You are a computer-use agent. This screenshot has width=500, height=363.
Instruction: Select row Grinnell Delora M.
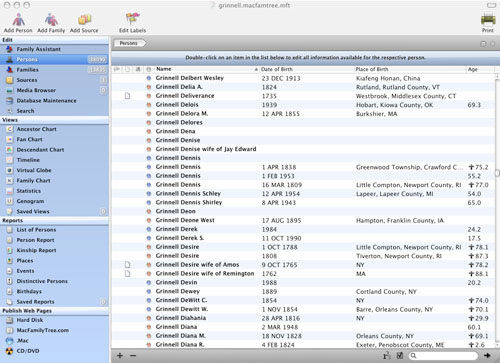[x=303, y=114]
